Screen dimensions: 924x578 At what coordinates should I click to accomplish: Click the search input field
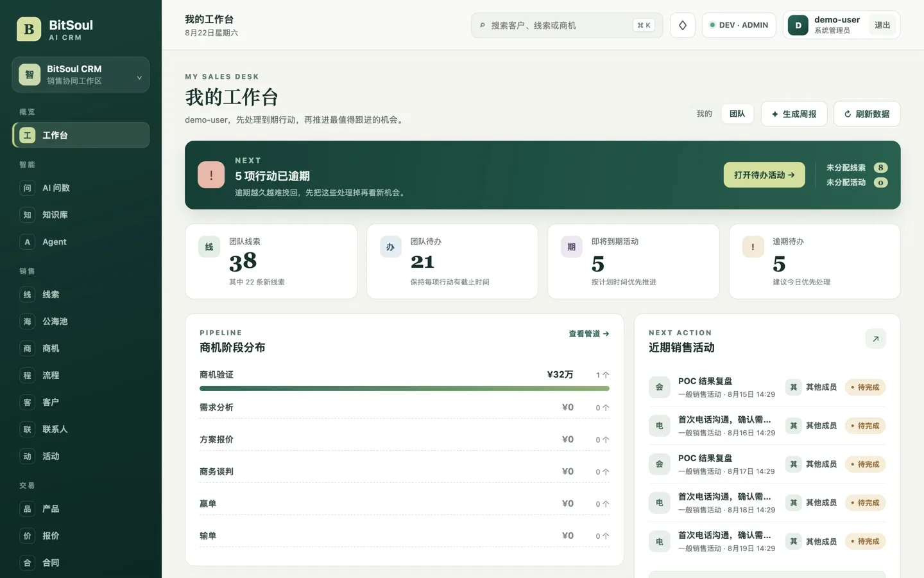[567, 25]
